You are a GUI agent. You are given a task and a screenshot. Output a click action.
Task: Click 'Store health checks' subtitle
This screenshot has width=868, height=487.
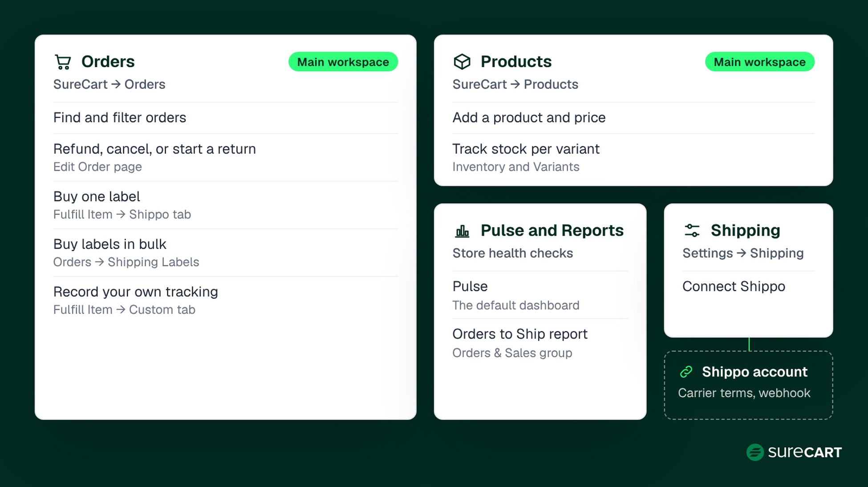click(513, 253)
